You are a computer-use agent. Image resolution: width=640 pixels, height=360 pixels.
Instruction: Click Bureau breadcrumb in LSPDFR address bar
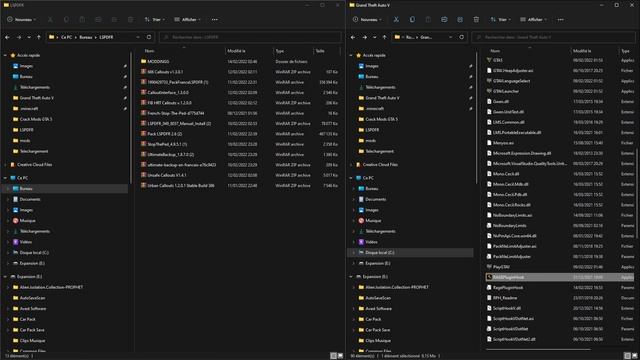86,37
